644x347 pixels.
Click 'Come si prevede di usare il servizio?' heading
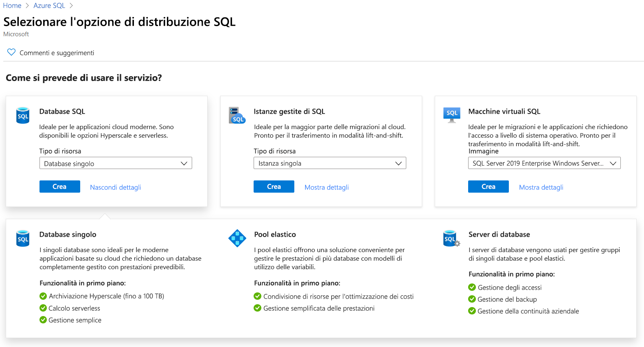[84, 78]
